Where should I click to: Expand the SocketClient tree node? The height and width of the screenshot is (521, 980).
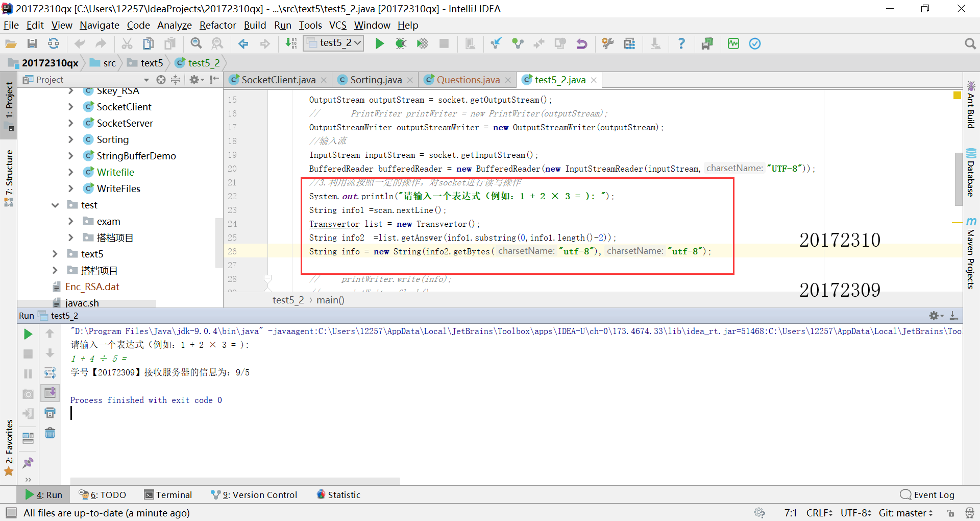pyautogui.click(x=71, y=107)
